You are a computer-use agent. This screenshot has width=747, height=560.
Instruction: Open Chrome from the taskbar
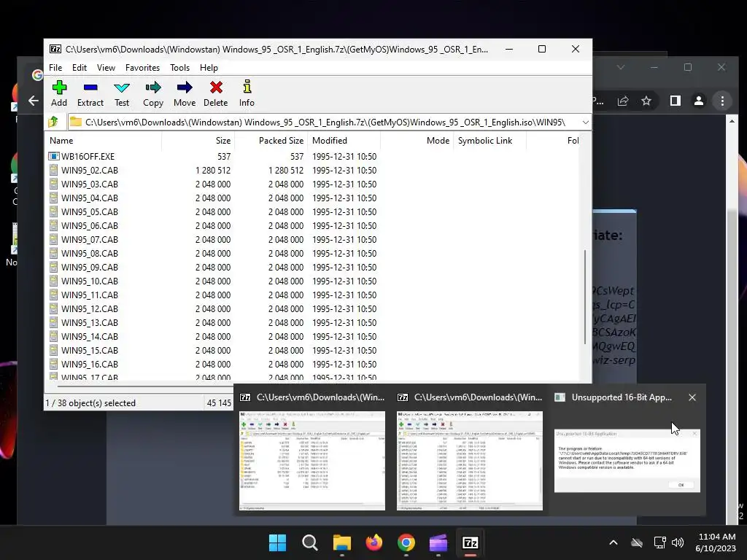(x=406, y=542)
